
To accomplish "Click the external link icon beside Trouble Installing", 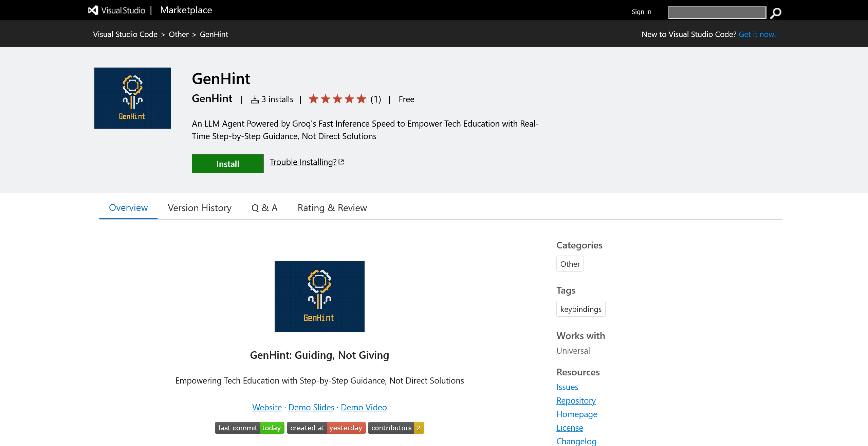I will [x=341, y=162].
